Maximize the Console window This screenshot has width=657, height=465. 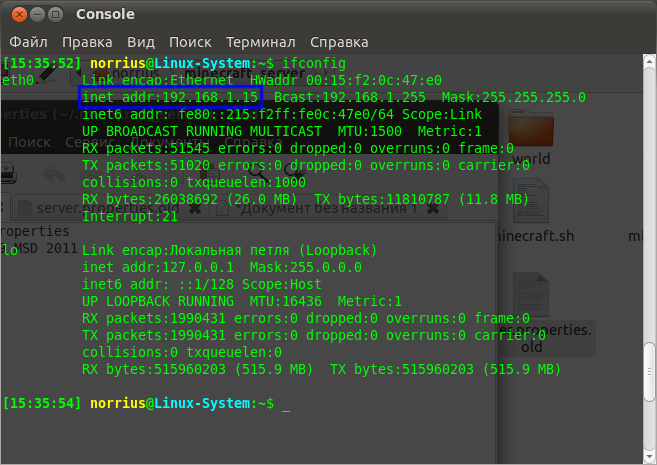(x=55, y=14)
